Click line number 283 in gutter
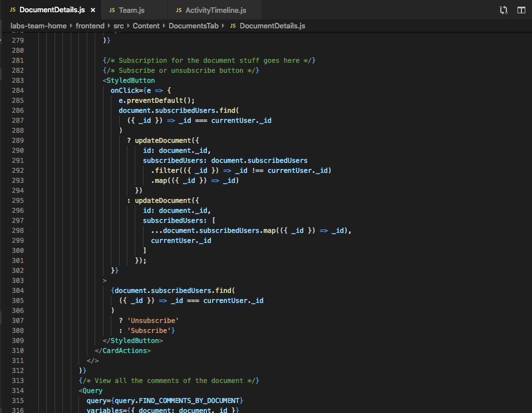Image resolution: width=532 pixels, height=413 pixels. tap(17, 81)
